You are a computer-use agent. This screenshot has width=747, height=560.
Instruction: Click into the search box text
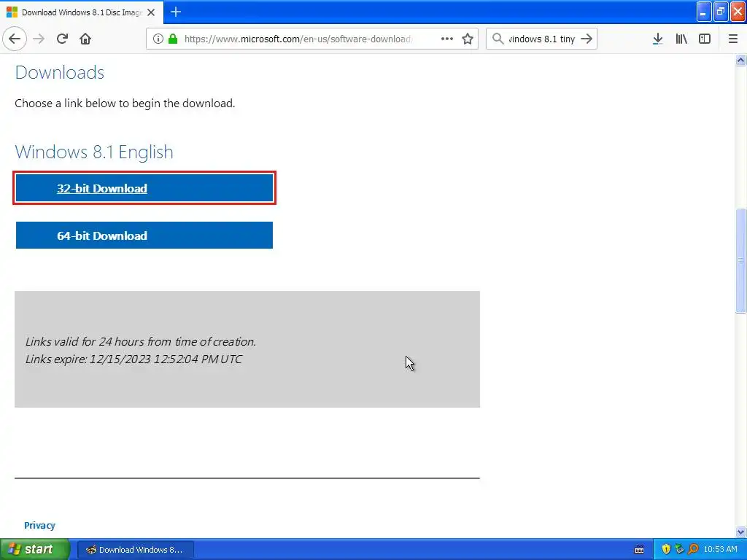click(542, 39)
